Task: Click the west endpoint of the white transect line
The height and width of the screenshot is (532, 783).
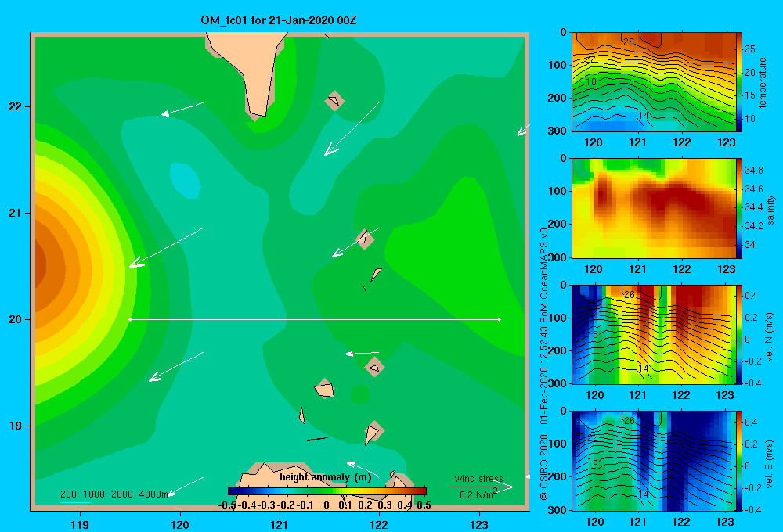Action: click(130, 319)
